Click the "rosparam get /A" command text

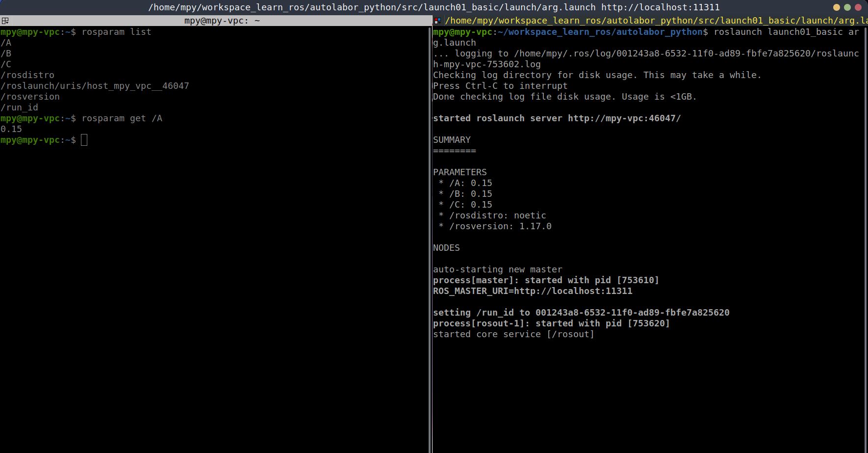[122, 118]
